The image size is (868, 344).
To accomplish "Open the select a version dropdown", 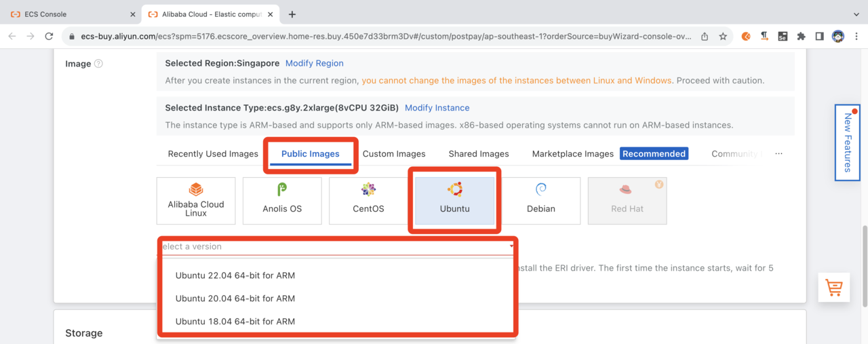I will (x=337, y=247).
